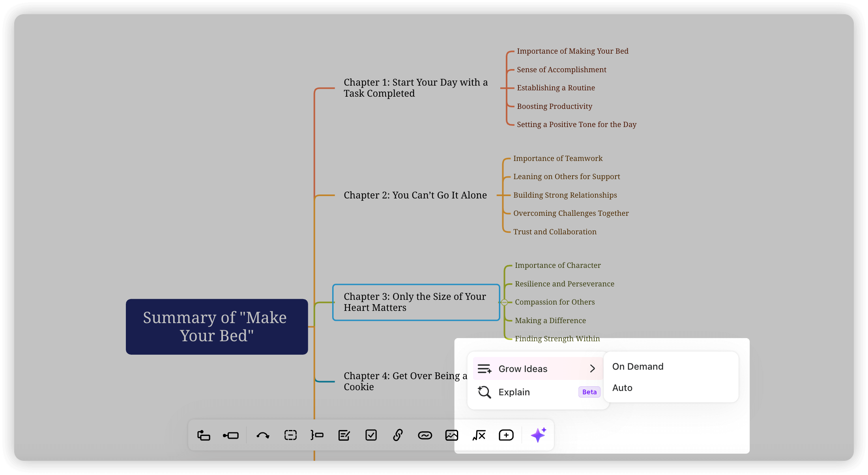Viewport: 868px width, 475px height.
Task: Insert a summary bracket on the topic
Action: [x=317, y=435]
